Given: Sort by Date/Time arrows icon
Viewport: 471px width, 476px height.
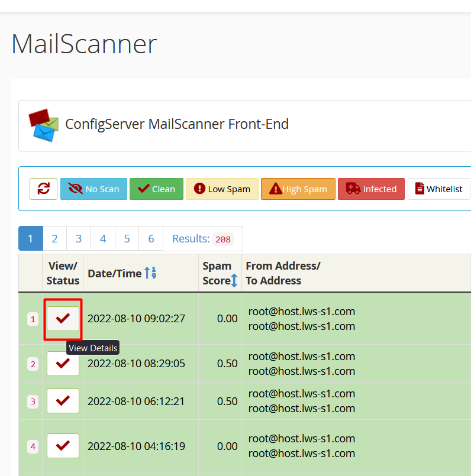Looking at the screenshot, I should pos(150,273).
